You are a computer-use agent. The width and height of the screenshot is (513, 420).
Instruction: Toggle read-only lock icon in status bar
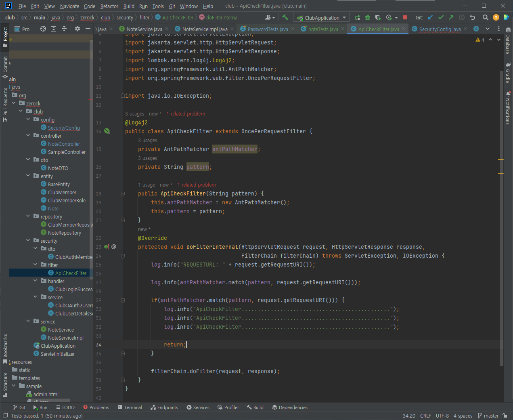tap(505, 416)
